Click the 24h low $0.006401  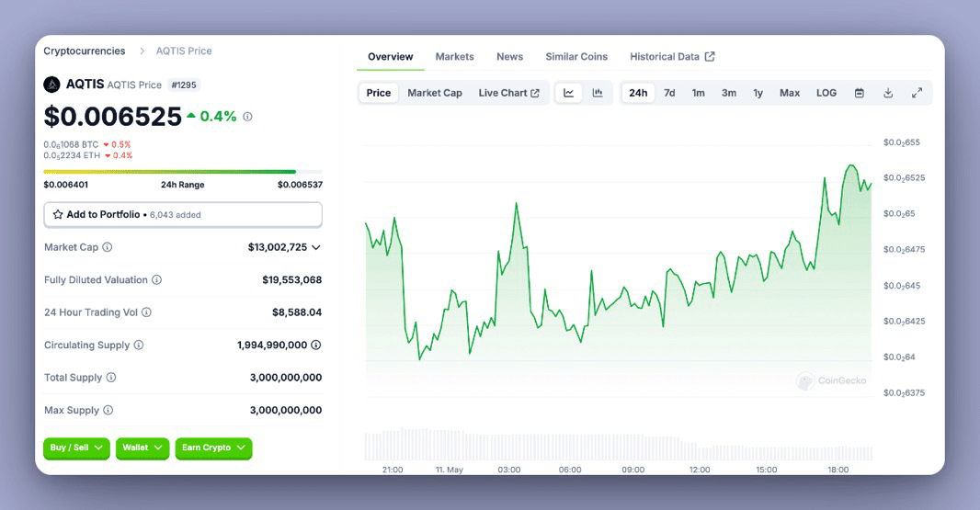[65, 185]
